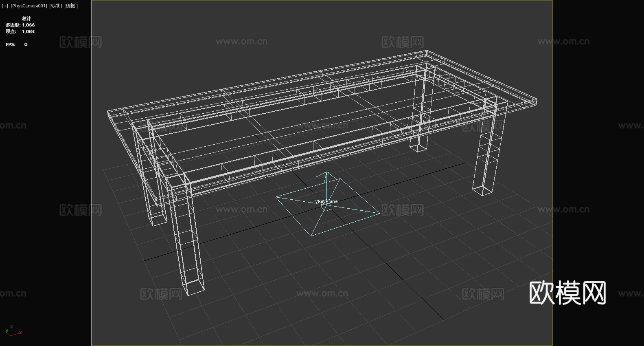The height and width of the screenshot is (346, 644).
Task: Click the FPS value 0
Action: coord(26,44)
